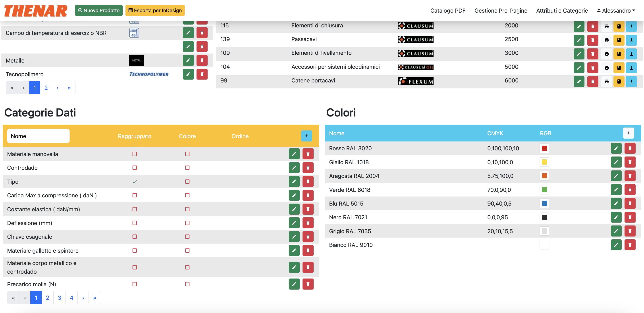Go to next page of Categorie Dati
Viewport: 644px width, 313px height.
[83, 298]
